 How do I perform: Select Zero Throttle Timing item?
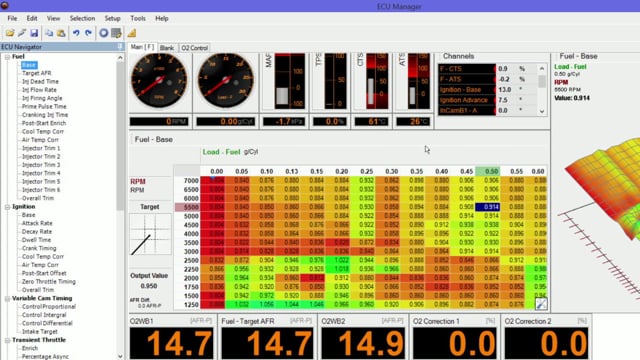click(49, 282)
